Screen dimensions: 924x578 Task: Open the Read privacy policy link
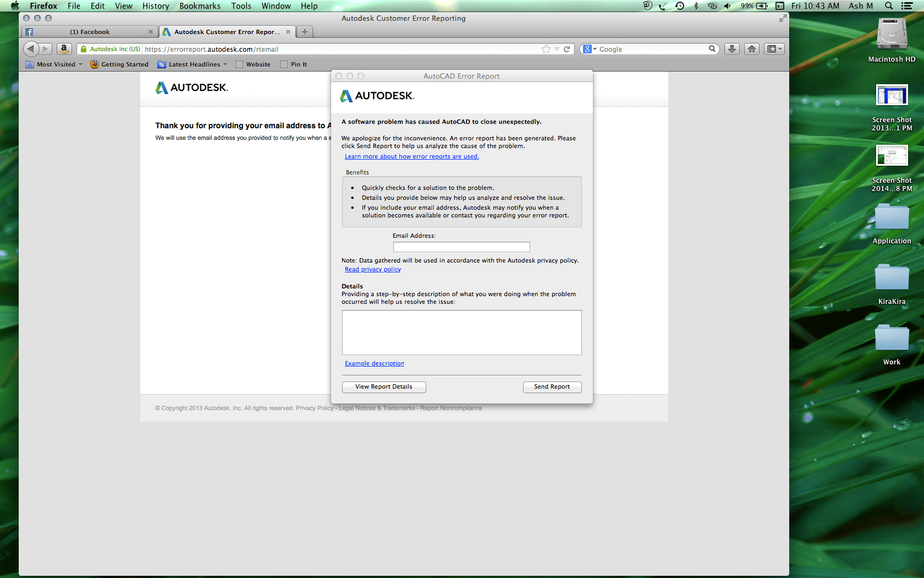point(372,269)
